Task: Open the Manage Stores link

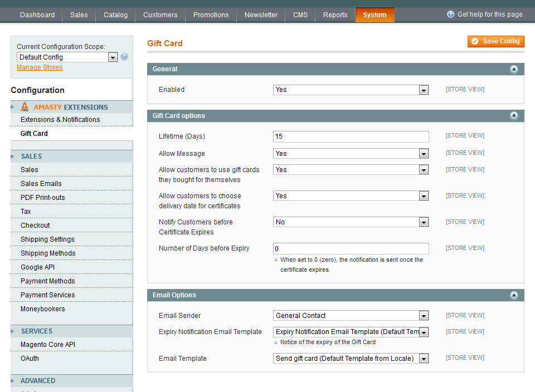Action: tap(40, 67)
